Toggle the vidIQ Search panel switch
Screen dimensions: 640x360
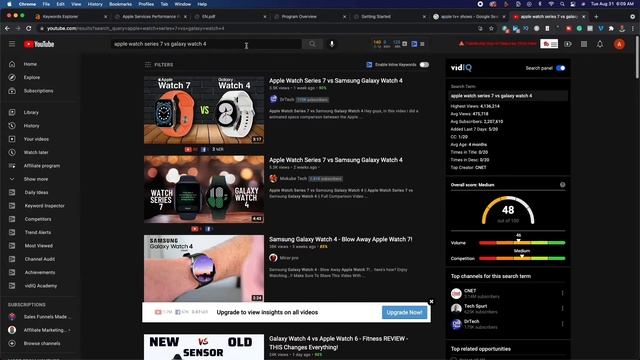[561, 68]
